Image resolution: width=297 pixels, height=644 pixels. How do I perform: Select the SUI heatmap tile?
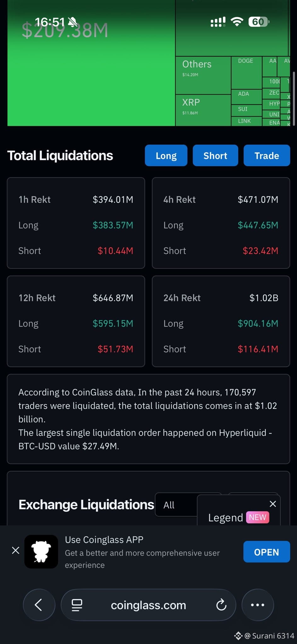click(247, 110)
